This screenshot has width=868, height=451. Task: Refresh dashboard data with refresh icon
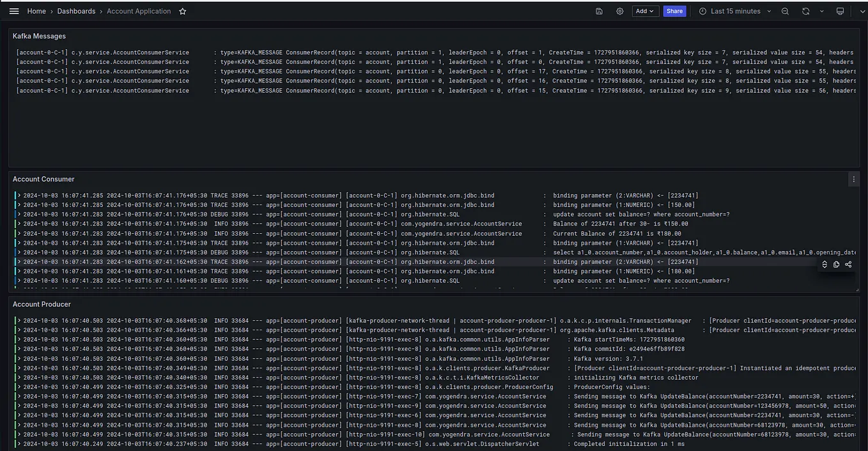805,11
